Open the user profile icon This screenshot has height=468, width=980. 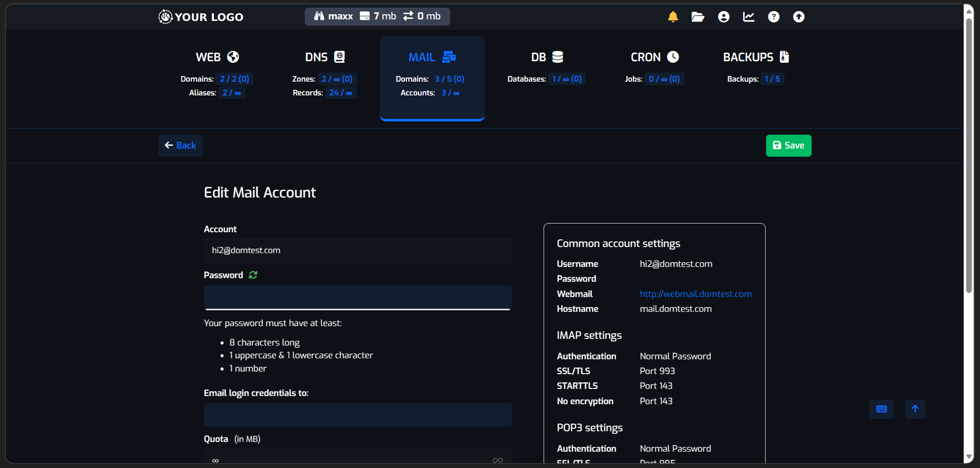pos(723,16)
